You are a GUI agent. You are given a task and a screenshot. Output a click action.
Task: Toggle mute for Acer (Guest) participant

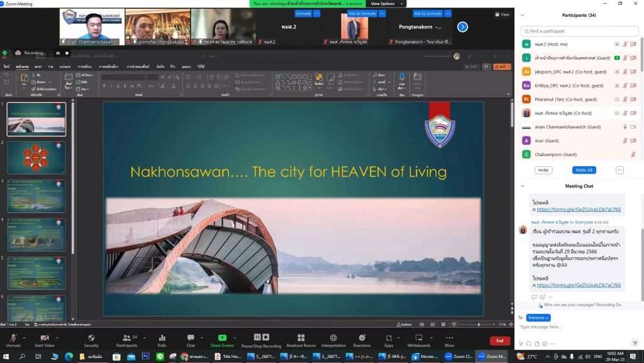(x=625, y=140)
